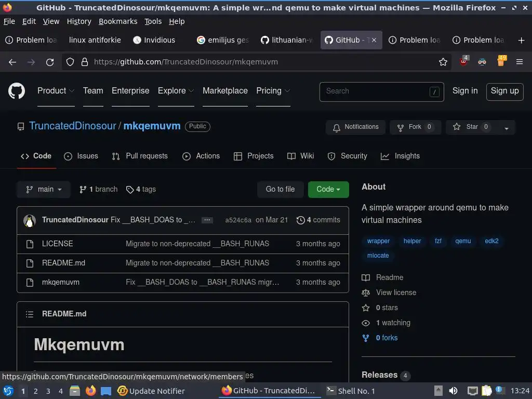View the 4 commits history link
The height and width of the screenshot is (399, 532).
tap(318, 220)
